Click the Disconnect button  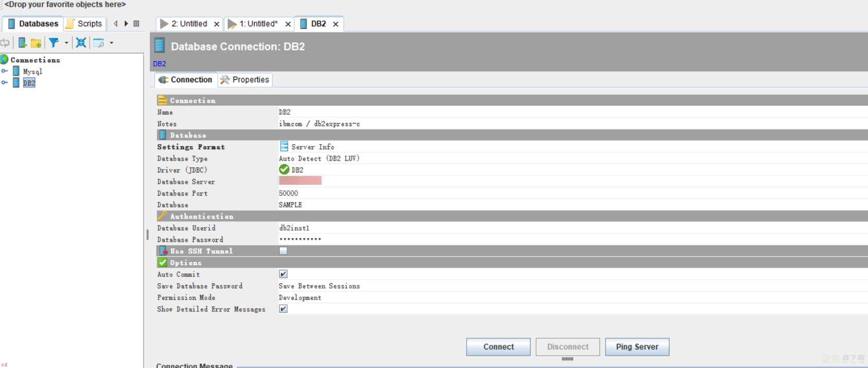click(x=568, y=347)
